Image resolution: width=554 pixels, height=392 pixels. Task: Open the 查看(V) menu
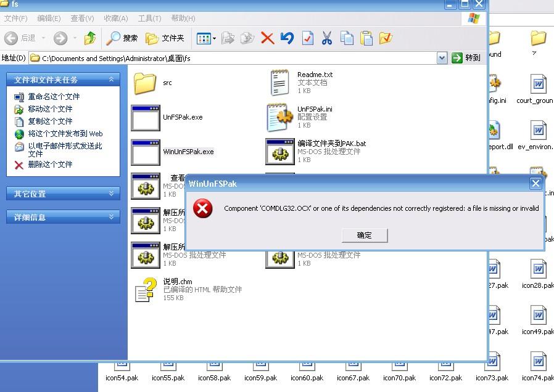tap(82, 18)
